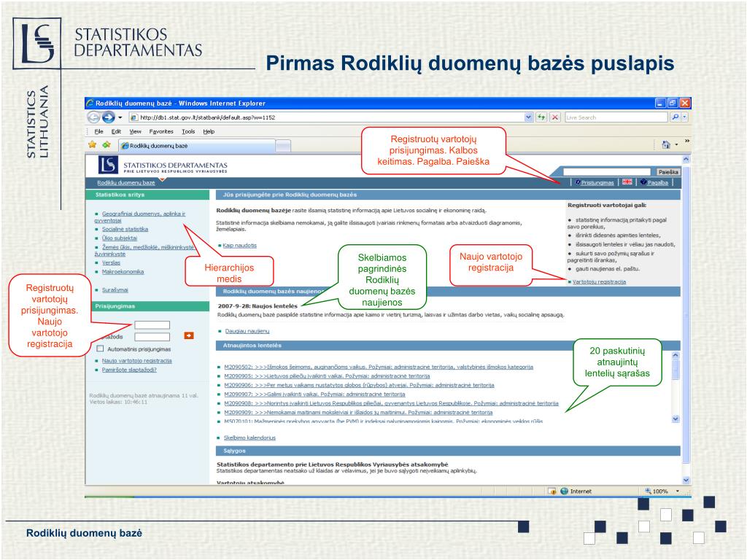Click the updated-tables list scroll up arrow
Image resolution: width=747 pixels, height=560 pixels.
[675, 355]
